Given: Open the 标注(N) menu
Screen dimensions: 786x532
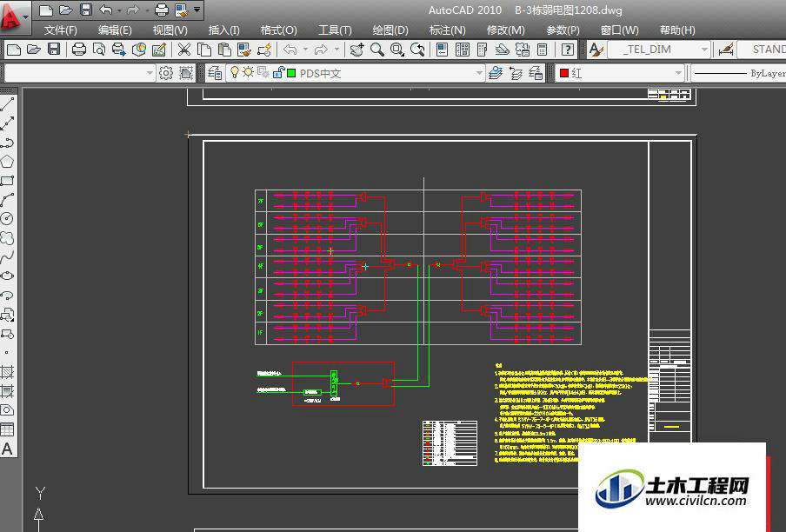Looking at the screenshot, I should point(448,30).
